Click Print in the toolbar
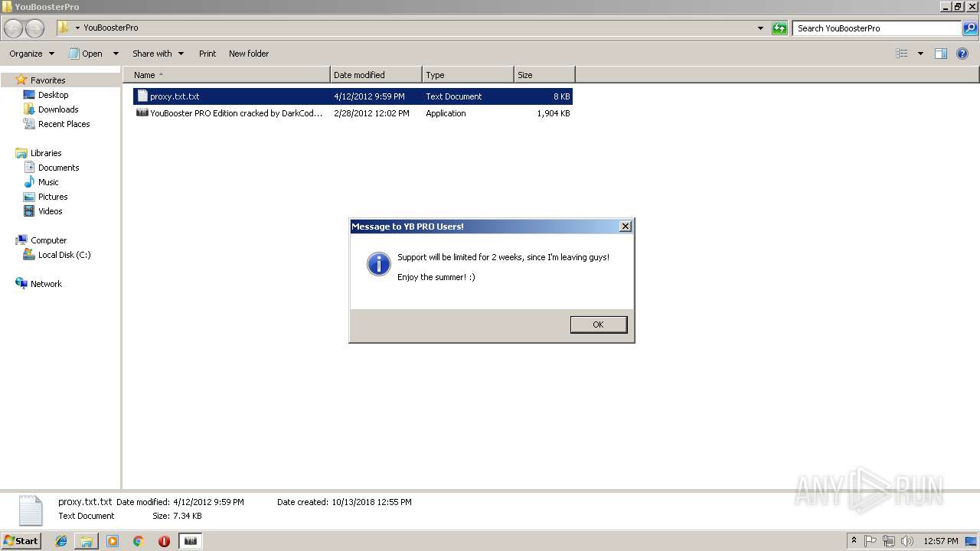The image size is (980, 551). click(x=207, y=54)
